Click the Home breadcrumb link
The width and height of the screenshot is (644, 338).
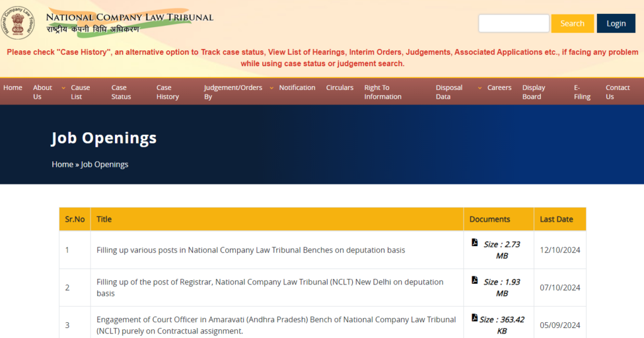62,164
